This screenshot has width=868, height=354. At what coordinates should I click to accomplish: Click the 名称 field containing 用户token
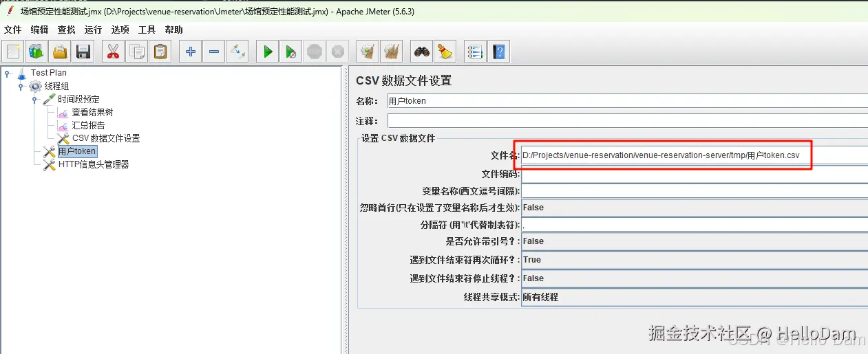tap(628, 100)
